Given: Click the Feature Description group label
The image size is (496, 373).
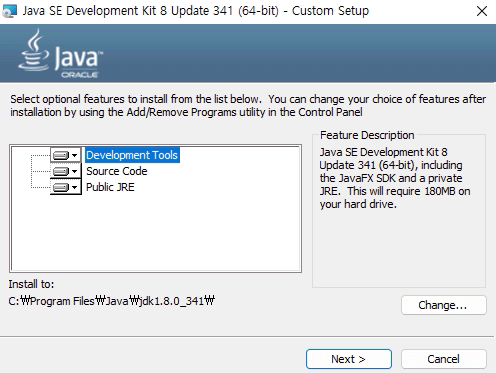Looking at the screenshot, I should (367, 135).
